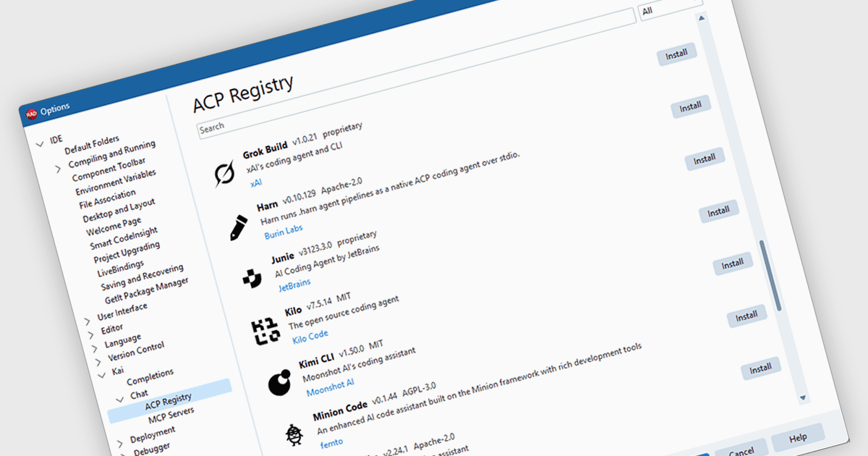Open the femto publisher link

tap(331, 442)
